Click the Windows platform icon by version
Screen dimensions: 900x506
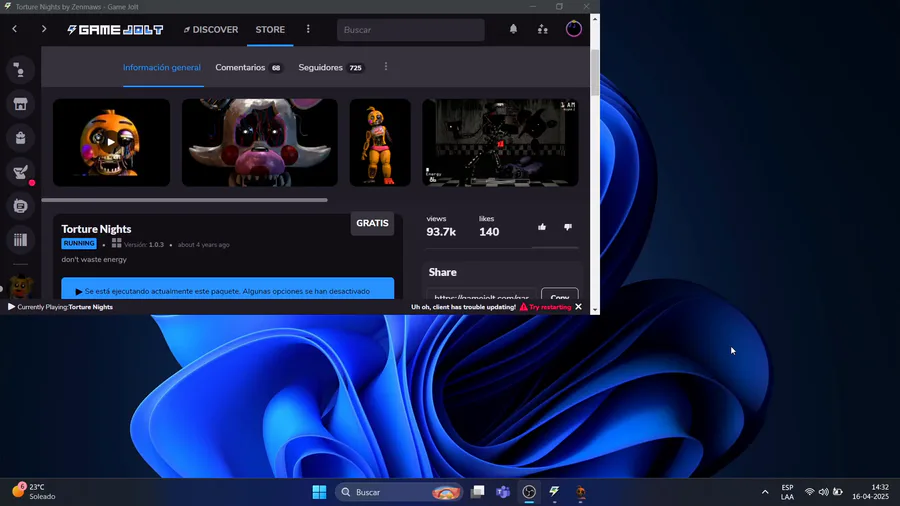117,243
